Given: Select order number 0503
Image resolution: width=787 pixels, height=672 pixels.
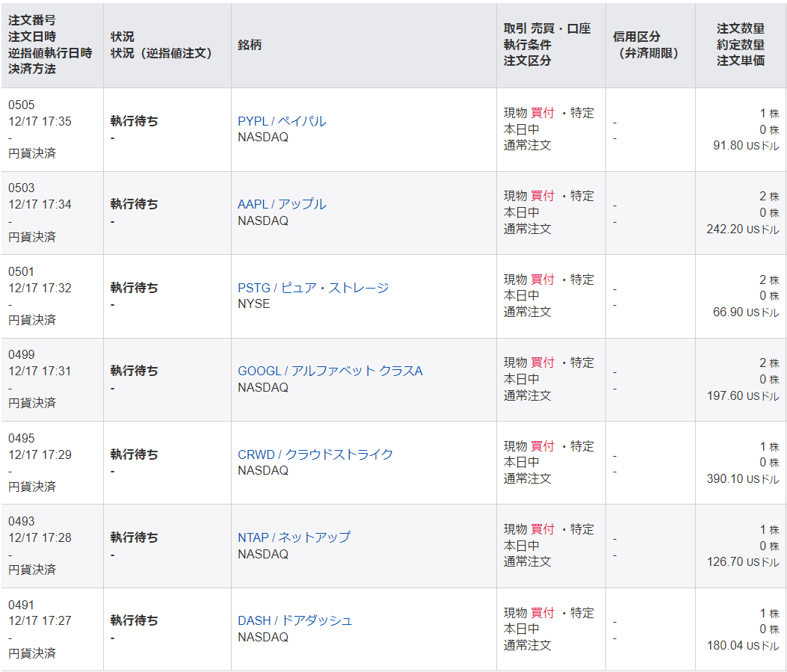Looking at the screenshot, I should coord(22,188).
